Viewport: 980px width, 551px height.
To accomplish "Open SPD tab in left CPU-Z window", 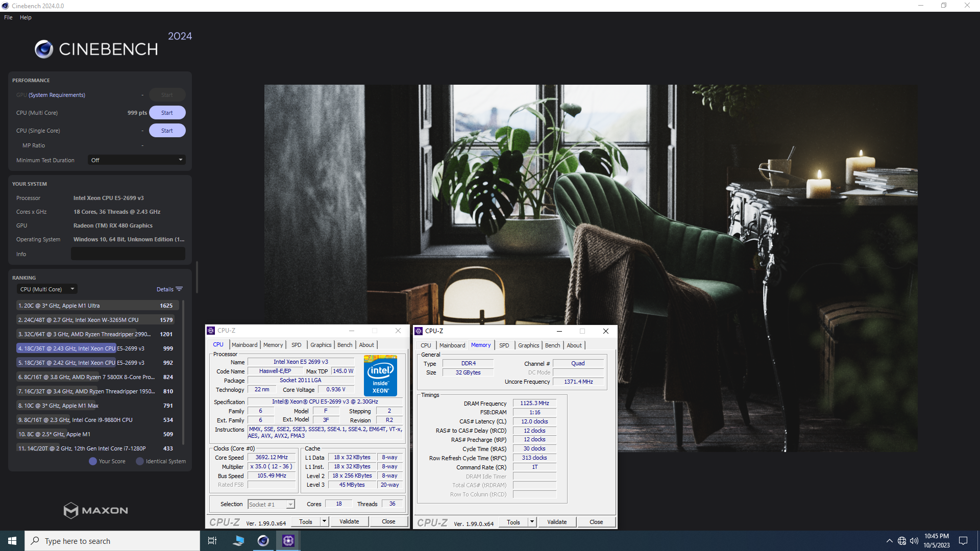I will coord(297,345).
